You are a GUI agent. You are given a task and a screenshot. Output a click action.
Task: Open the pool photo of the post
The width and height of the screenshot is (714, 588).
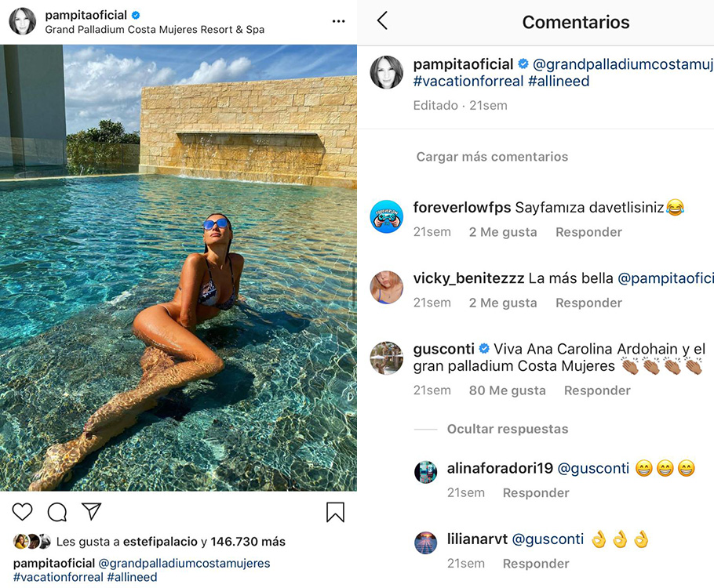coord(178,267)
